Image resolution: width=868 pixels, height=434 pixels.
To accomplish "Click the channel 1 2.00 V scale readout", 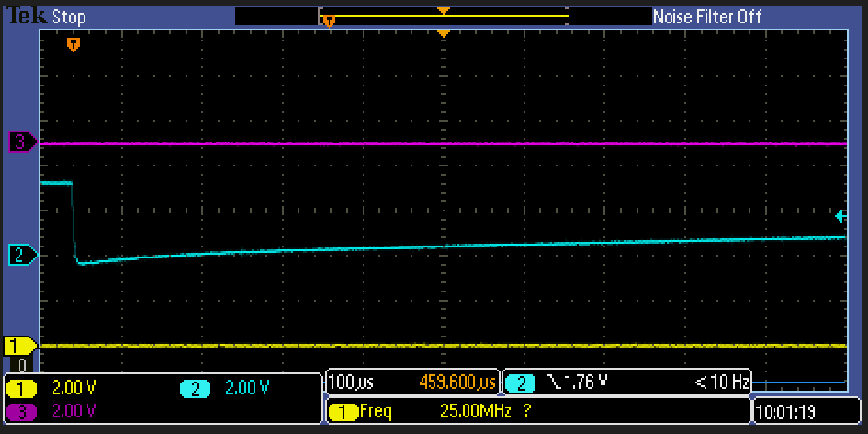I will [x=74, y=389].
